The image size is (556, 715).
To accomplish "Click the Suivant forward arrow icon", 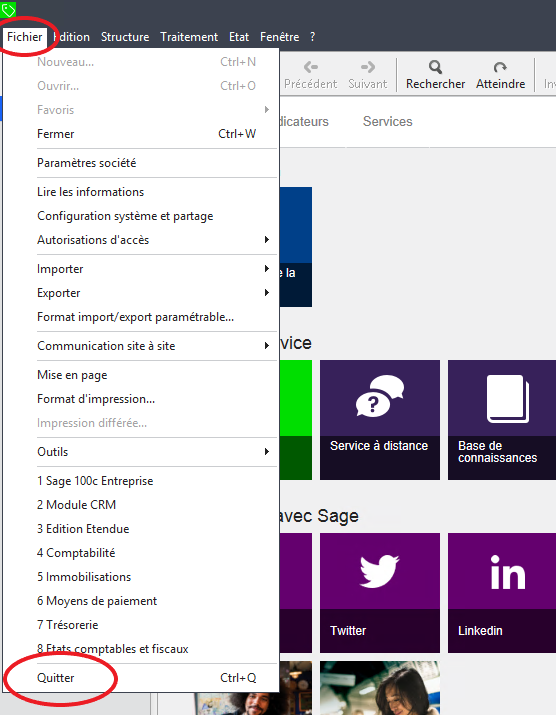I will pos(368,67).
